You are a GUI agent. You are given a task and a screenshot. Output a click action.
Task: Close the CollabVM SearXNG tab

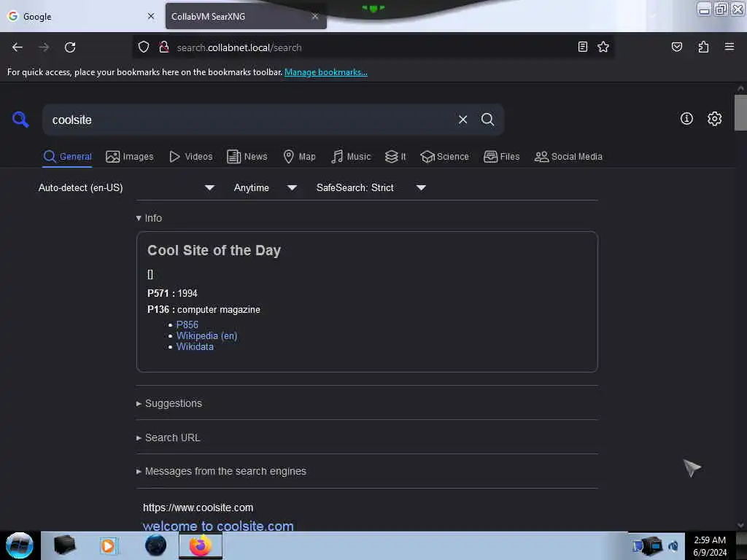pyautogui.click(x=315, y=16)
